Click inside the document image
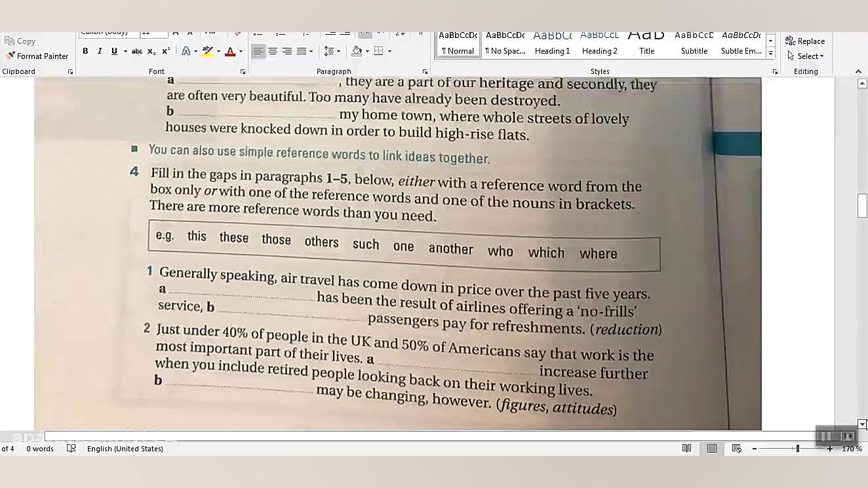 398,253
